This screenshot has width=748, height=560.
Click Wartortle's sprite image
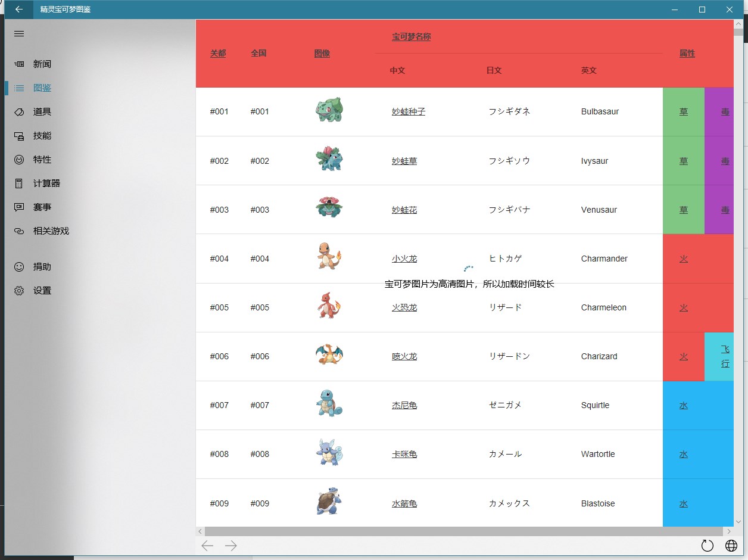pos(329,452)
